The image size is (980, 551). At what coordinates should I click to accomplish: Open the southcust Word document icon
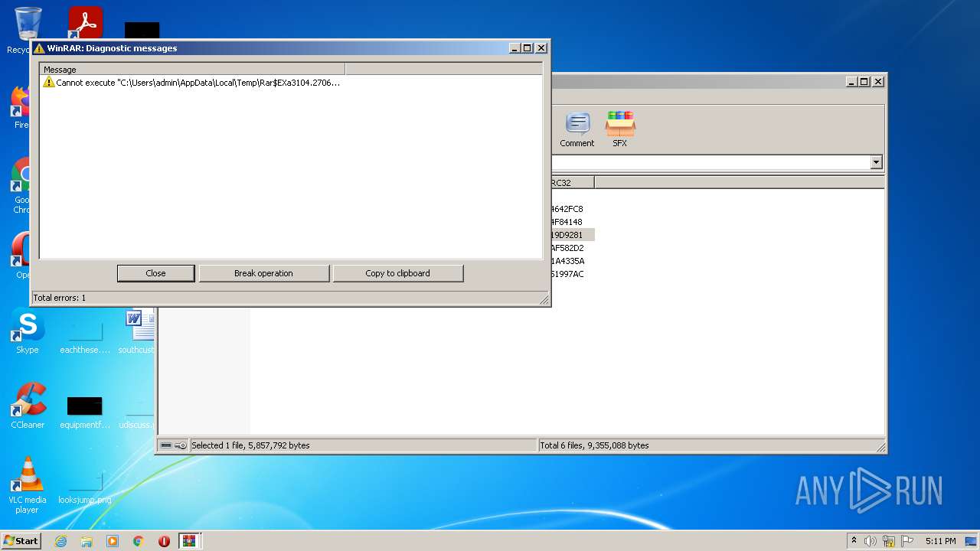136,331
